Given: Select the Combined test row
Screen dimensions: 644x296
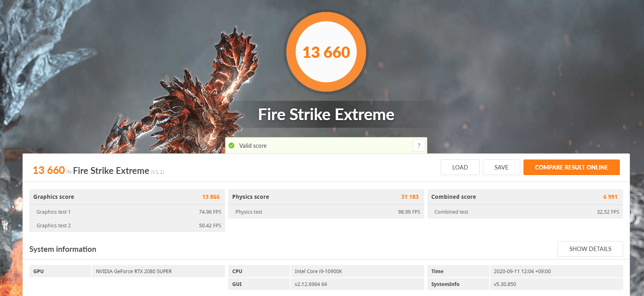Looking at the screenshot, I should [525, 212].
